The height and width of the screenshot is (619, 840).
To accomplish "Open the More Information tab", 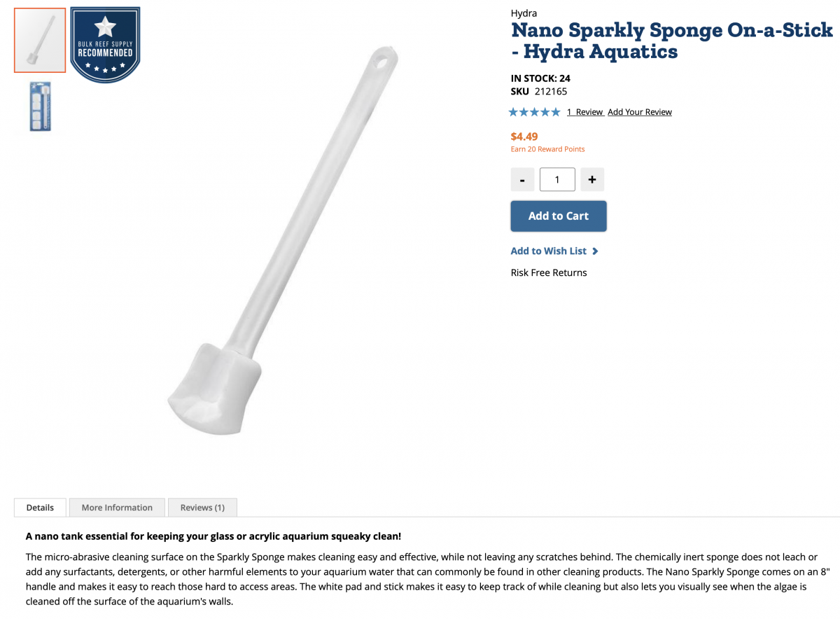I will pyautogui.click(x=117, y=508).
